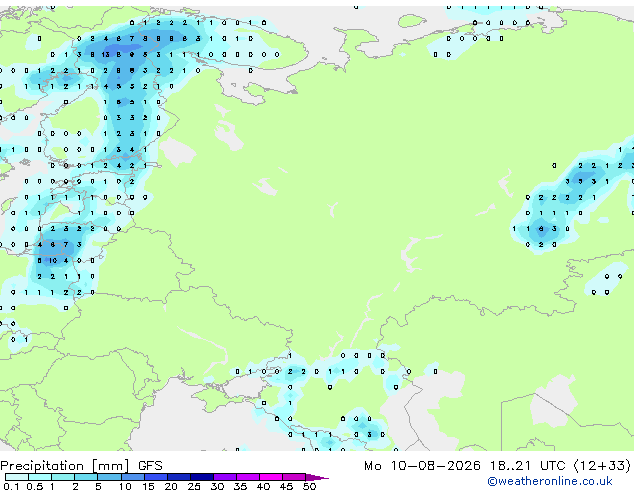Image resolution: width=634 pixels, height=490 pixels.
Task: Click the "20" legend scale label
Action: point(171,486)
